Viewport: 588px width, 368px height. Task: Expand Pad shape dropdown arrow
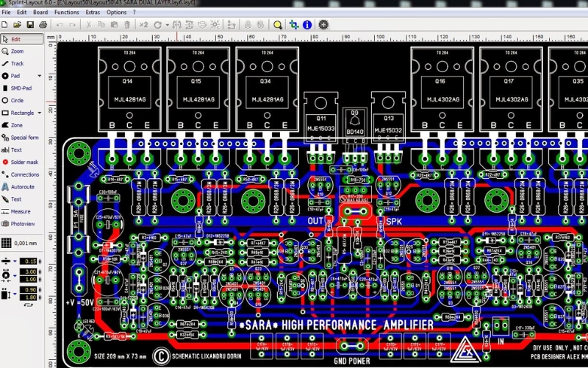pyautogui.click(x=40, y=76)
